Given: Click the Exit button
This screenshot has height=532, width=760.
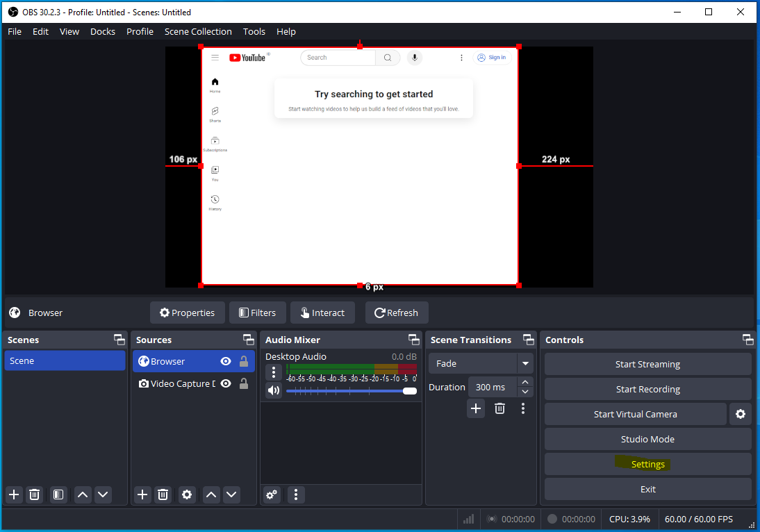Looking at the screenshot, I should click(x=648, y=490).
